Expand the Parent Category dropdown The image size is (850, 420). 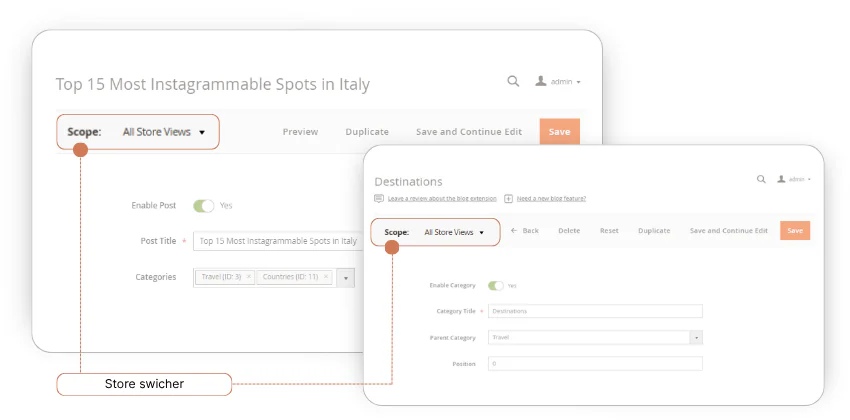(x=696, y=338)
